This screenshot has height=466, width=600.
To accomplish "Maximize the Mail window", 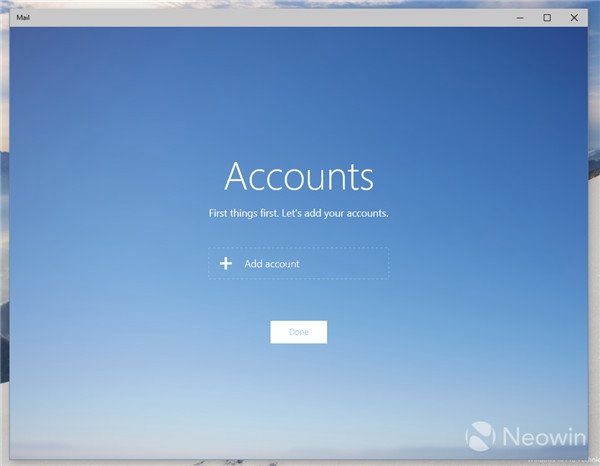I will 547,18.
